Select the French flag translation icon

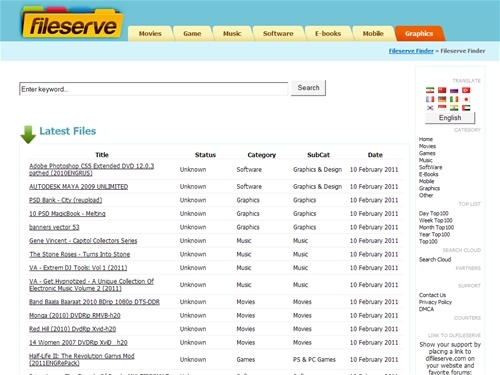(x=430, y=99)
